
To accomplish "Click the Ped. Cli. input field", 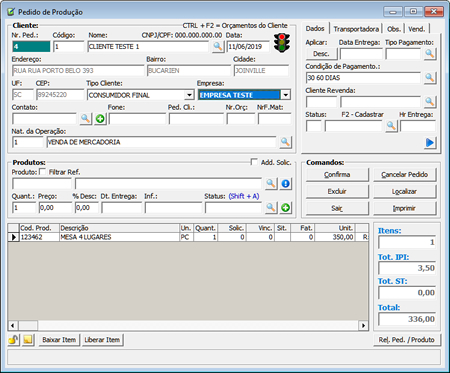I will (196, 119).
